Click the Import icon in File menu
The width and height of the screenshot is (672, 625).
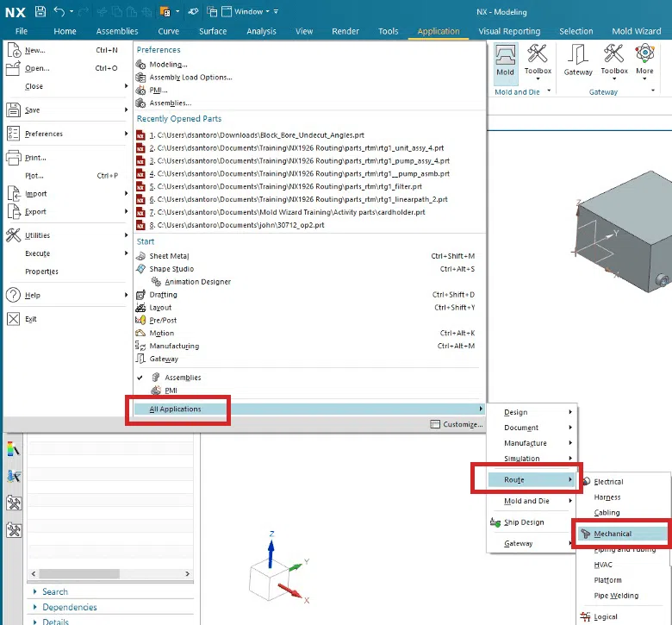14,193
